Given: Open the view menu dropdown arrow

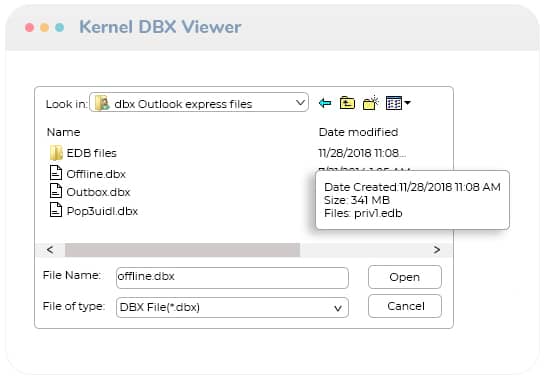Looking at the screenshot, I should pos(408,103).
